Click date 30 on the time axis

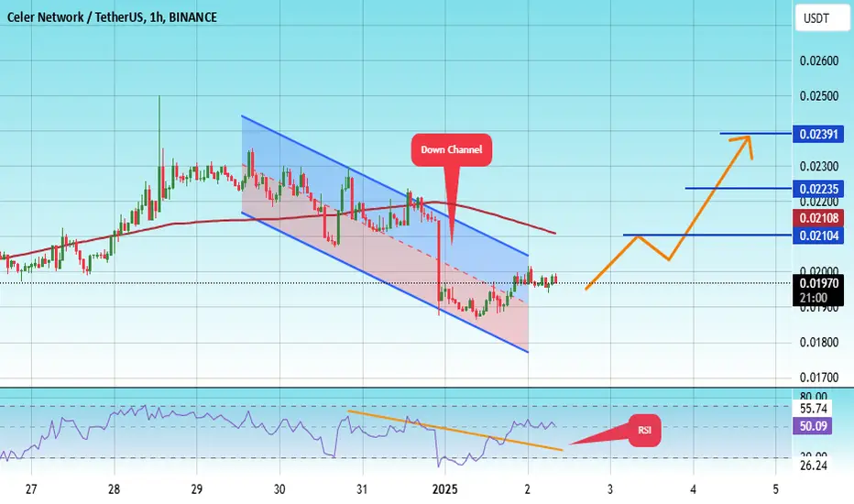coord(279,489)
